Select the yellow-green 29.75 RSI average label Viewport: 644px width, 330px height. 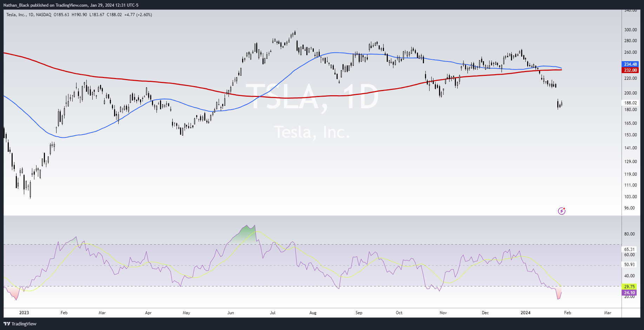point(629,287)
